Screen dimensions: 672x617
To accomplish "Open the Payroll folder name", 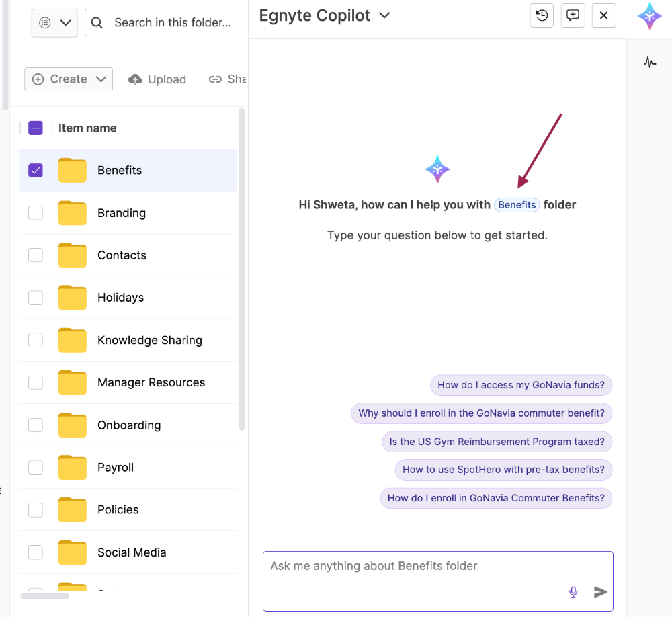I will tap(116, 467).
